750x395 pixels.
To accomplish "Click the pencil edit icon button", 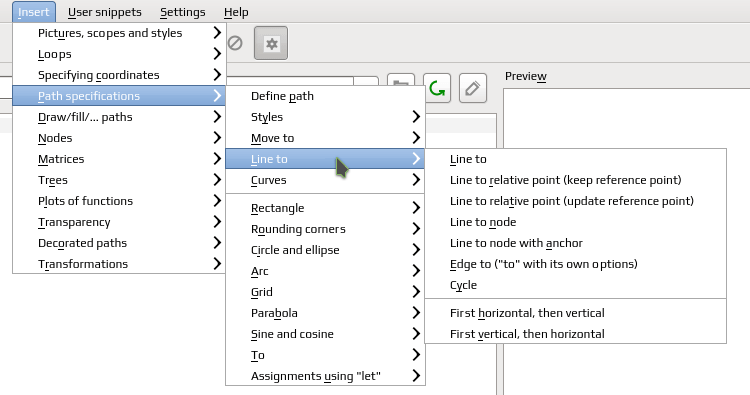I will coord(473,88).
